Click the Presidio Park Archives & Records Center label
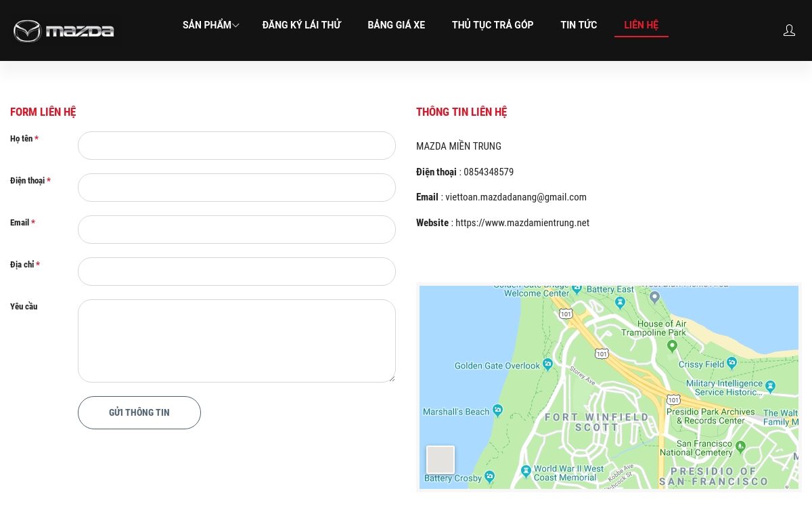 [x=710, y=416]
